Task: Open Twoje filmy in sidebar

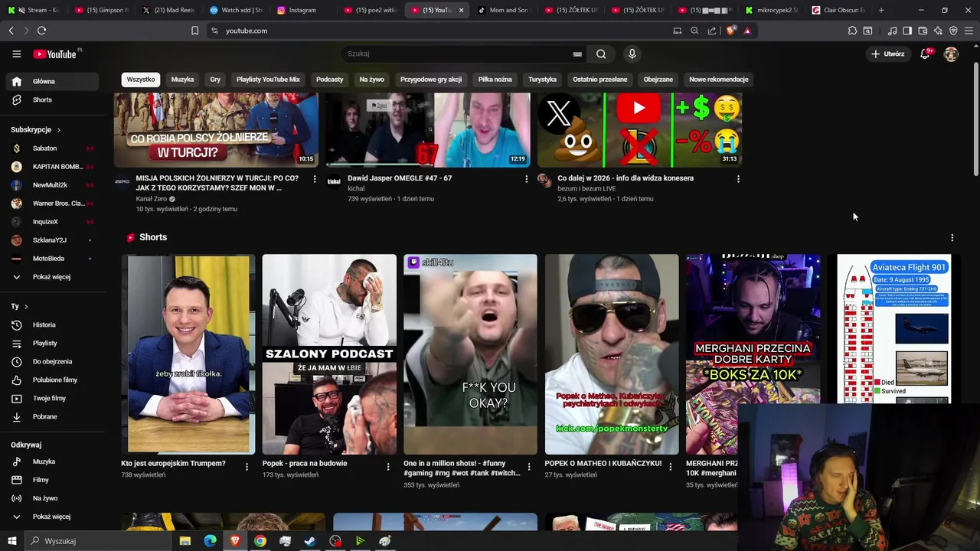Action: (52, 398)
